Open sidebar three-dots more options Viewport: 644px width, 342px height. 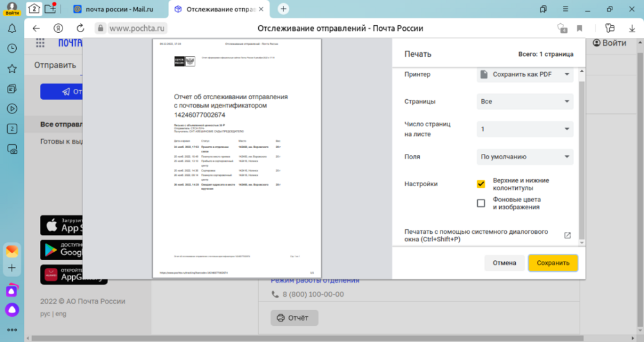click(12, 330)
